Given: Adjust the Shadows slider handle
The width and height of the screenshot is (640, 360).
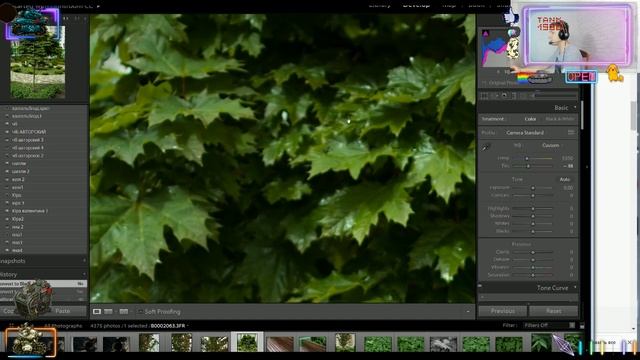Looking at the screenshot, I should (533, 216).
